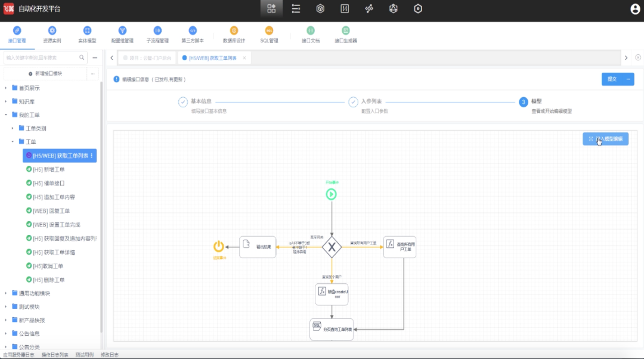Open the 子流程管理 toolbar section
The image size is (644, 359).
(x=157, y=35)
